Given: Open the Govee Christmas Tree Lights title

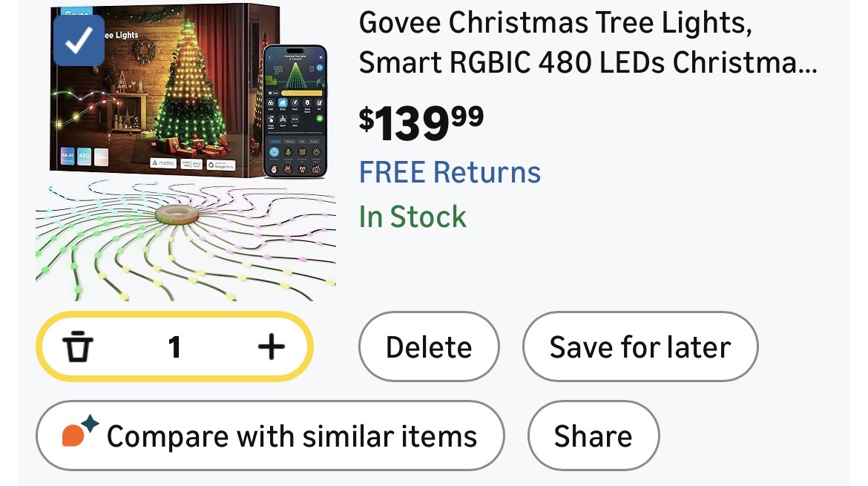Looking at the screenshot, I should [x=588, y=44].
